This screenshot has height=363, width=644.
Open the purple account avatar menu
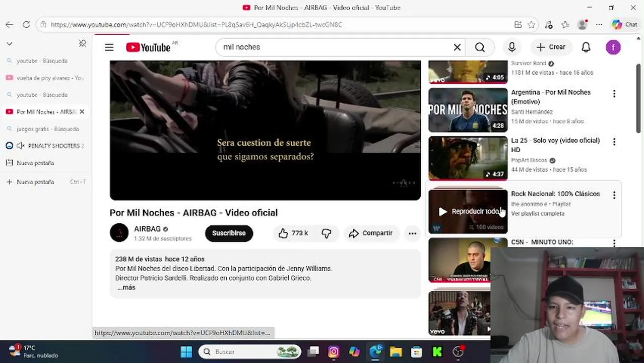tap(613, 47)
